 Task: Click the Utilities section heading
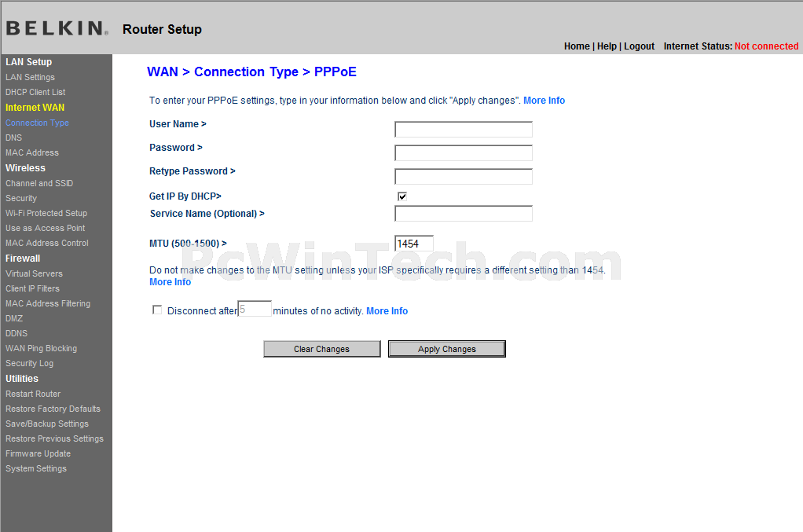coord(22,379)
